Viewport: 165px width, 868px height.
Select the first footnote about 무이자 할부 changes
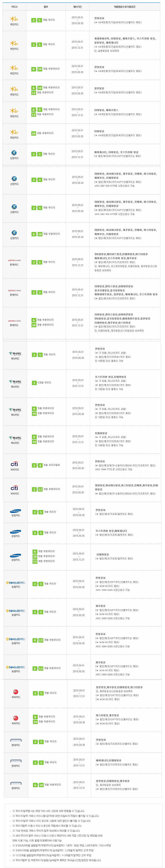48,811
